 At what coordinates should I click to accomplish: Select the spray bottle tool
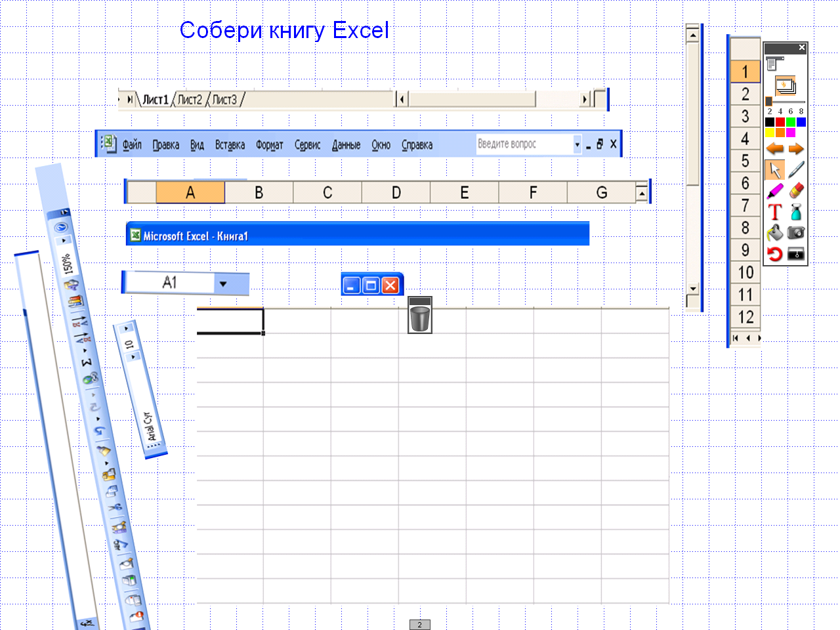(796, 212)
